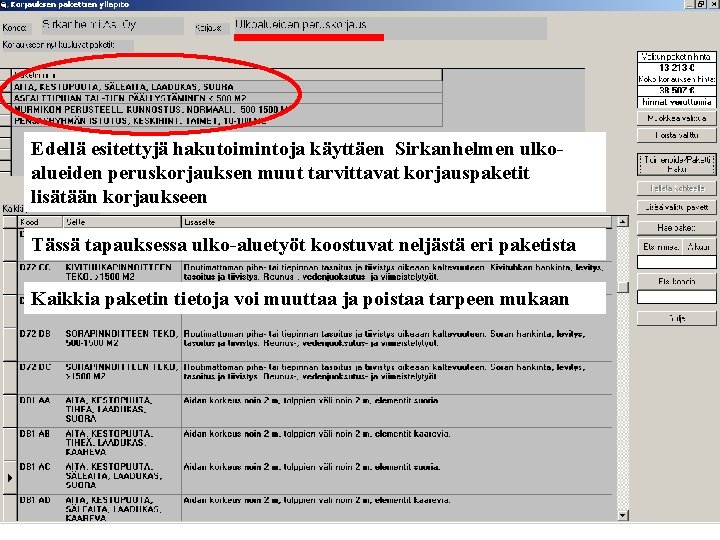Select the NURMIKON PERUSTEELL. KUNNOSTUS row
Viewport: 720px width, 540px height.
(x=227, y=109)
